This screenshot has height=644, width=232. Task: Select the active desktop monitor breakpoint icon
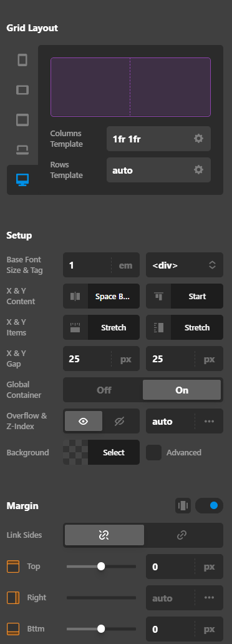tap(22, 179)
